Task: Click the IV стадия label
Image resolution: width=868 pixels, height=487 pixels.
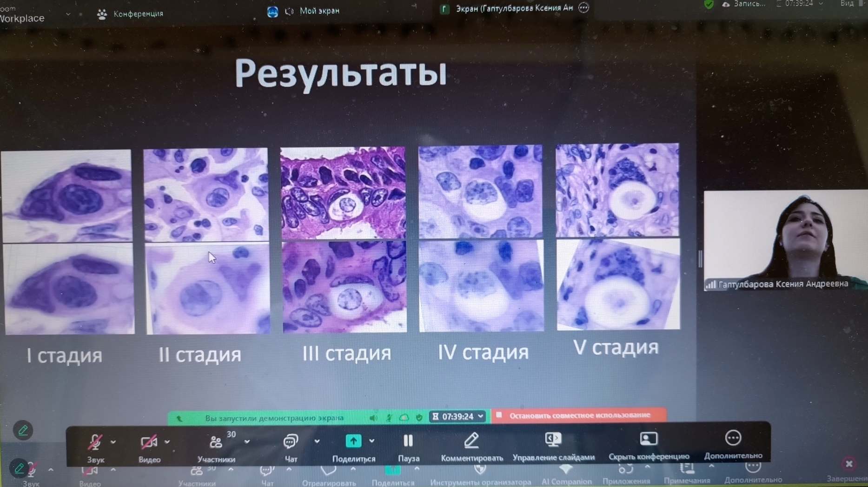Action: click(x=483, y=352)
